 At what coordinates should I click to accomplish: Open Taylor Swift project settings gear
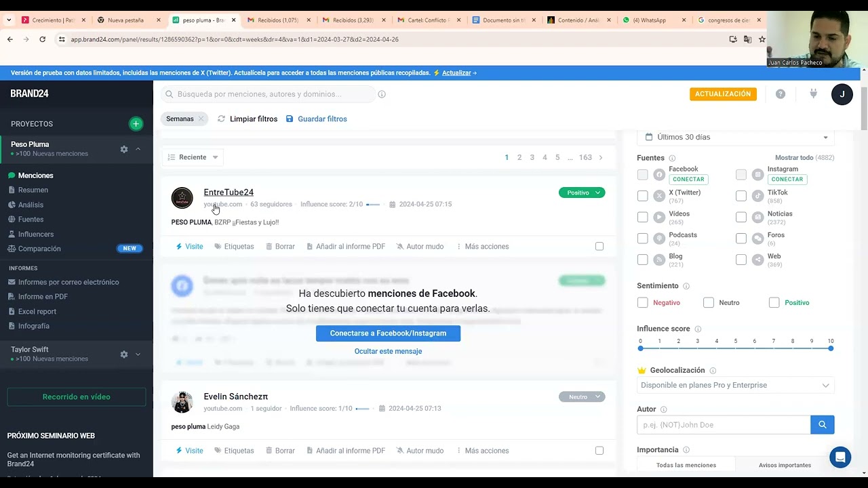click(124, 354)
